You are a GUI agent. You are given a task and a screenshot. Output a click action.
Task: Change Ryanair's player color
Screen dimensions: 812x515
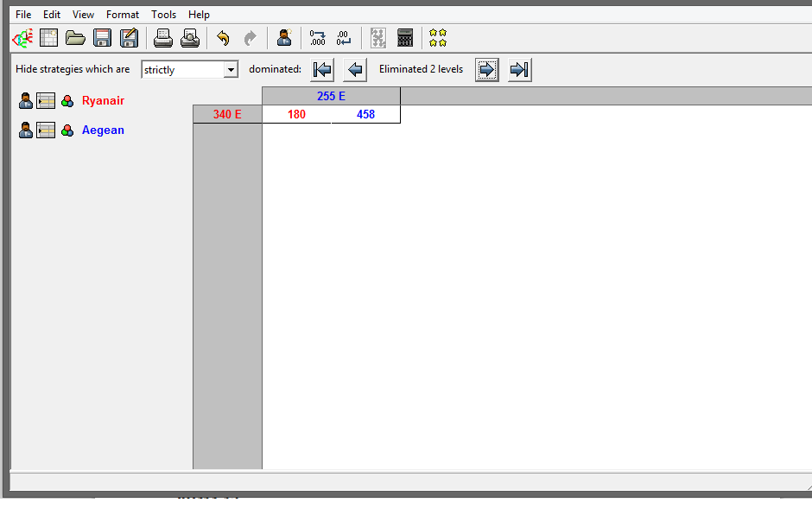coord(67,101)
